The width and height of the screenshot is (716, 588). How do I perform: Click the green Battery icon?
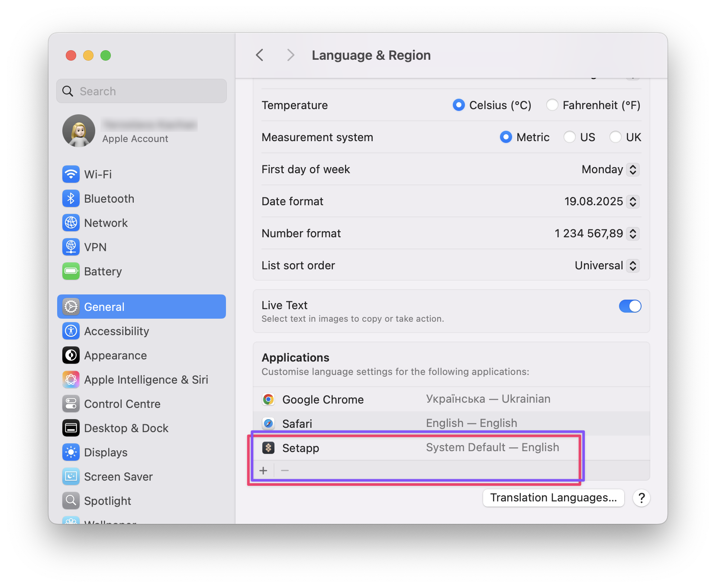(71, 271)
